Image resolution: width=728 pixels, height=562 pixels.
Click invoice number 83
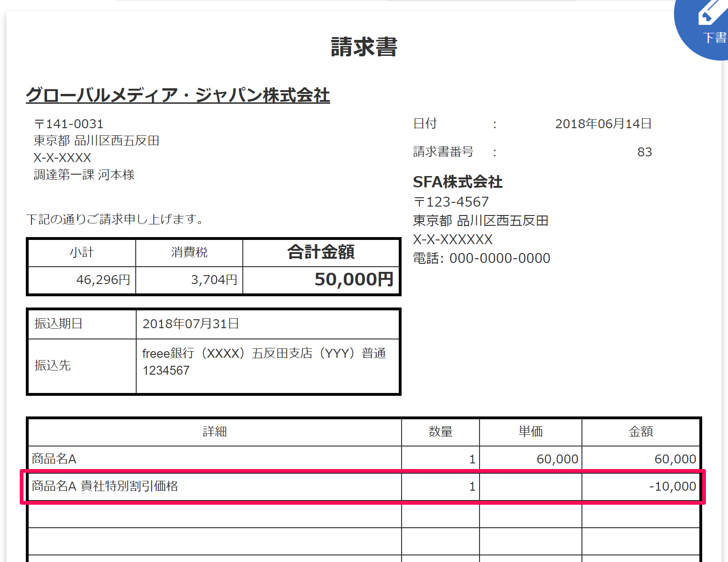(644, 152)
